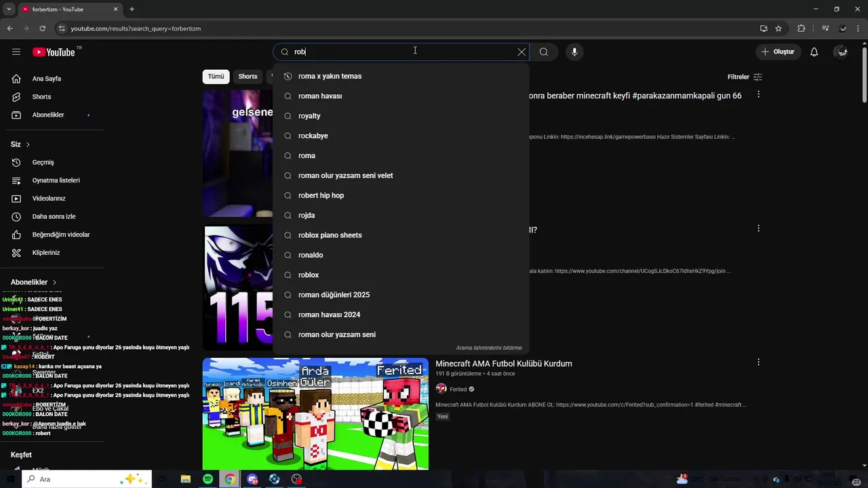Screen dimensions: 868x488
Task: Open the Minecraft football video thumbnail
Action: [315, 414]
